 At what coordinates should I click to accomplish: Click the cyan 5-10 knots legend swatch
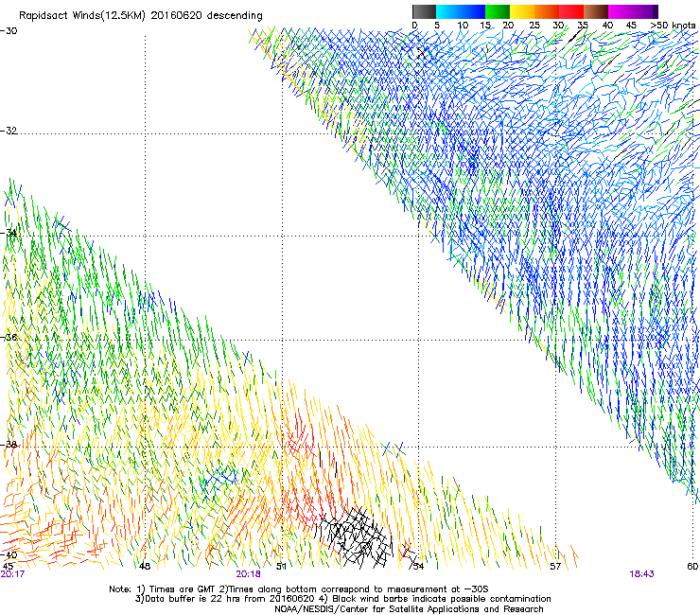pyautogui.click(x=448, y=11)
